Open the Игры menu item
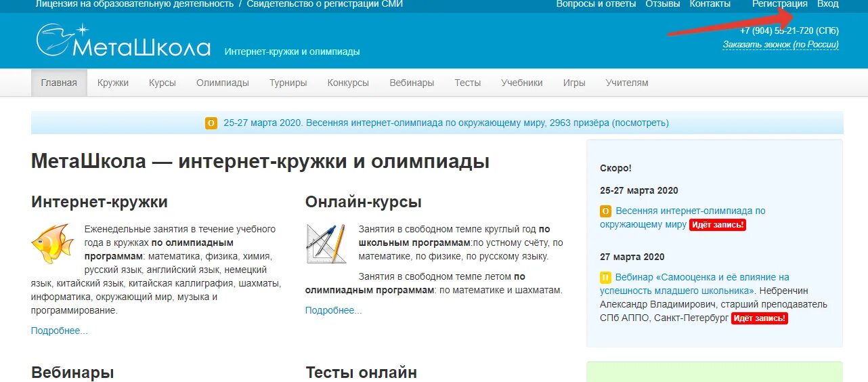 tap(574, 83)
